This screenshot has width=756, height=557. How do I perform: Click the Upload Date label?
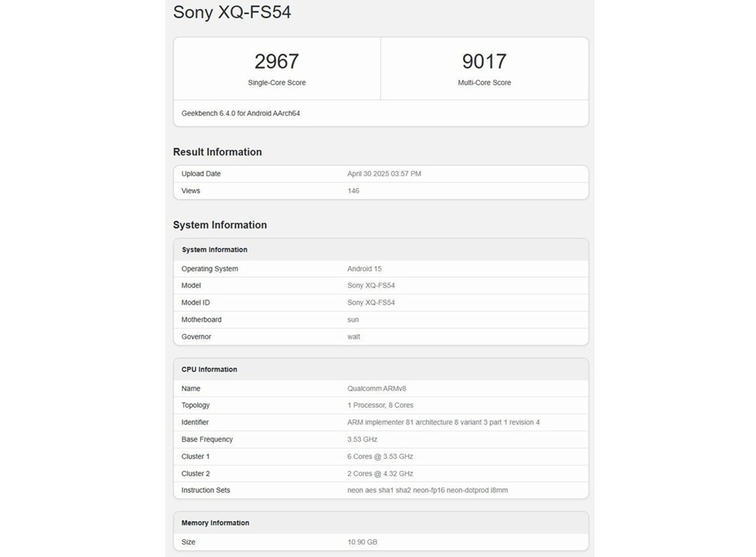pyautogui.click(x=201, y=174)
